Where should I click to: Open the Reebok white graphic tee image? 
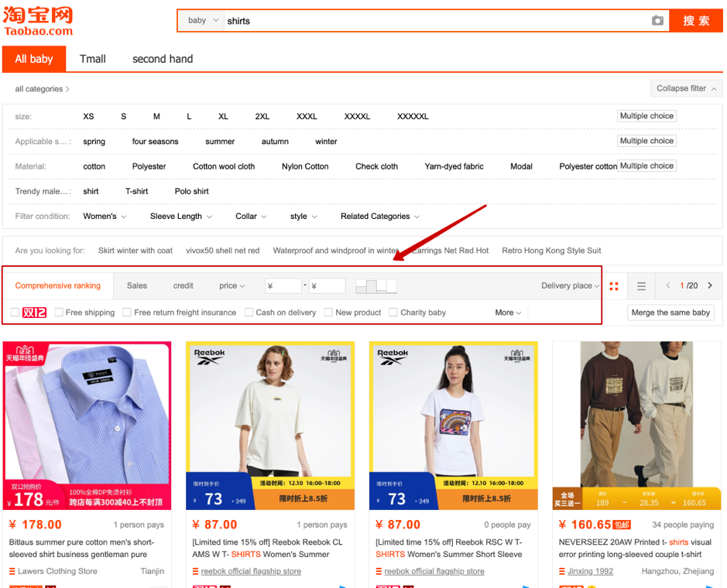(x=454, y=426)
